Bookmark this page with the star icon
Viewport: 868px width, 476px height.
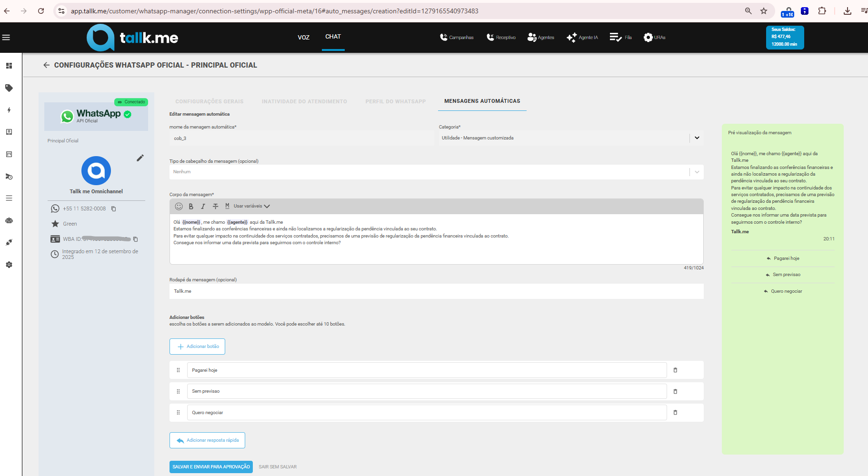coord(764,11)
